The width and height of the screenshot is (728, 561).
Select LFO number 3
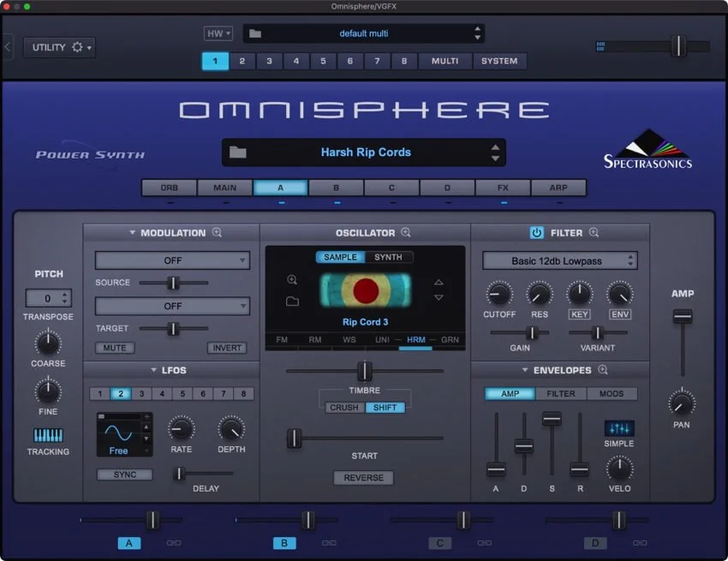coord(141,394)
